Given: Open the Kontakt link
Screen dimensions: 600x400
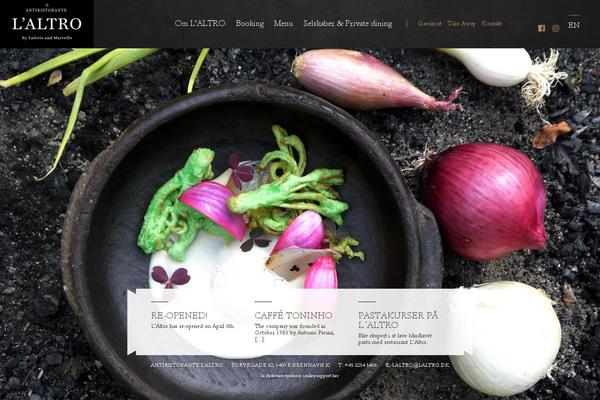Looking at the screenshot, I should tap(491, 23).
